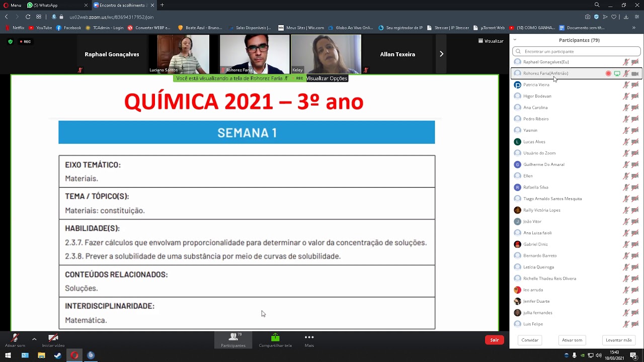Select participant Jenifer Duarte
Viewport: 644px width, 362px height.
tap(576, 301)
